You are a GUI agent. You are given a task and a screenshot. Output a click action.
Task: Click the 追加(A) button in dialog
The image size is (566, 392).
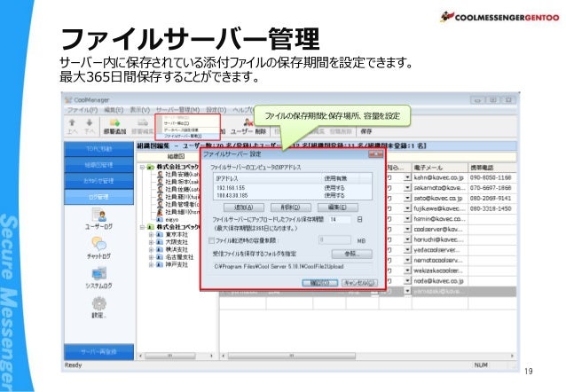coord(244,208)
